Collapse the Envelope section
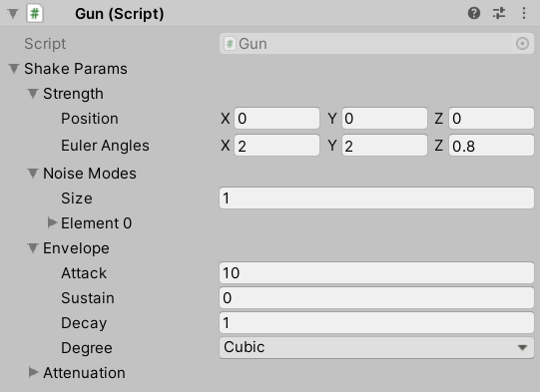The image size is (540, 392). pyautogui.click(x=33, y=247)
